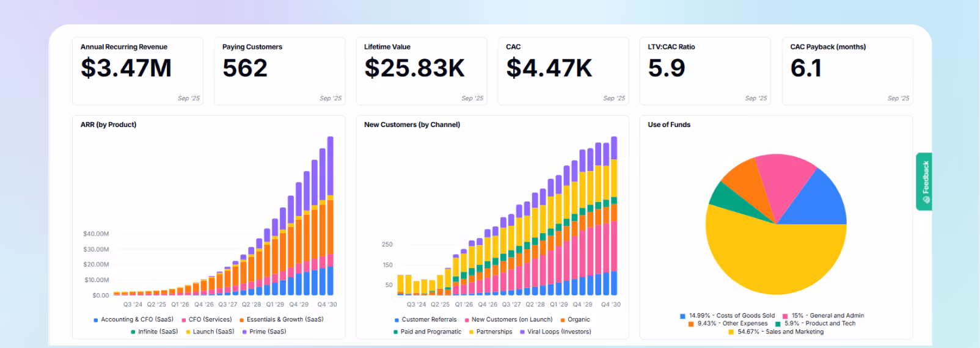Screen dimensions: 980x348
Task: Toggle General and Admin 15% legend
Action: [x=823, y=316]
